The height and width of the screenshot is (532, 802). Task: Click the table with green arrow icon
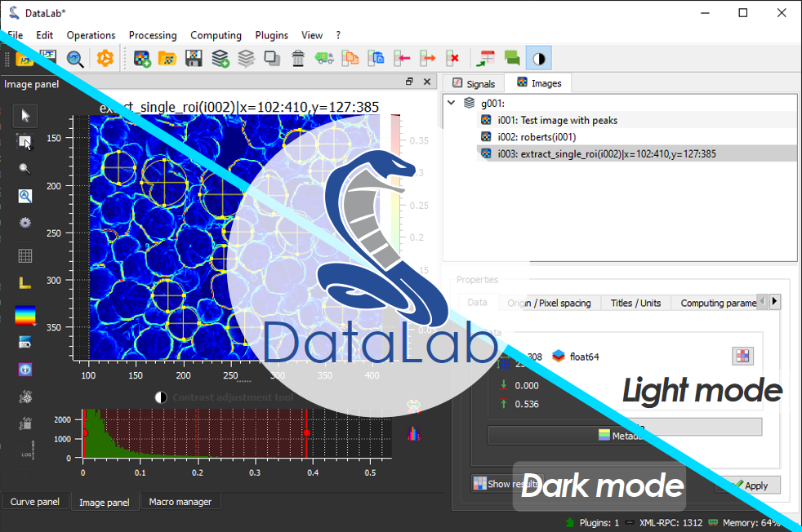(485, 58)
